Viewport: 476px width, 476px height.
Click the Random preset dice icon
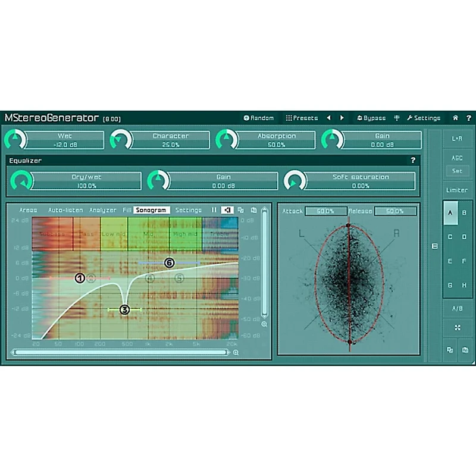pyautogui.click(x=246, y=118)
